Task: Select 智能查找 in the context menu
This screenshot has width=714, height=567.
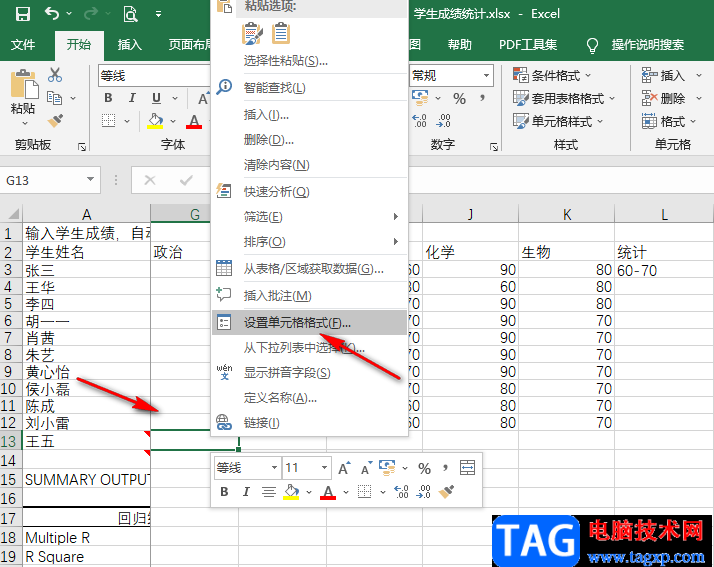Action: point(310,87)
